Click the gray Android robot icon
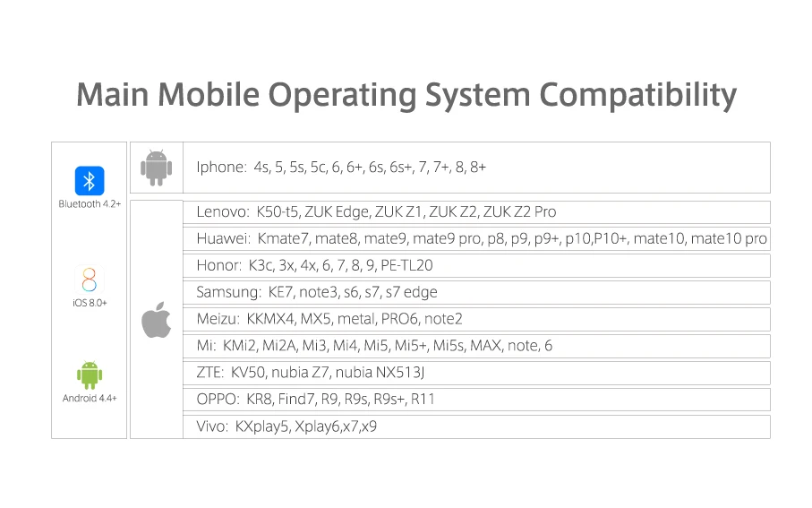The height and width of the screenshot is (508, 812). click(x=157, y=168)
